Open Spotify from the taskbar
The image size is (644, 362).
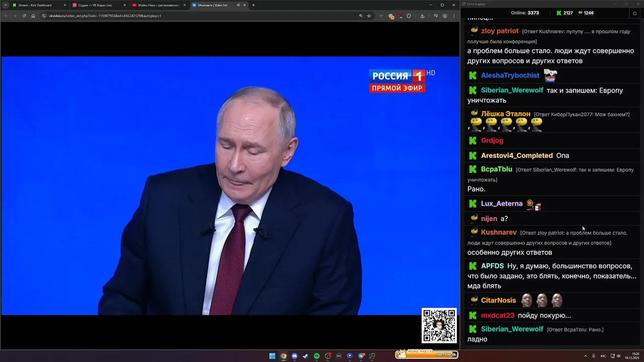316,356
